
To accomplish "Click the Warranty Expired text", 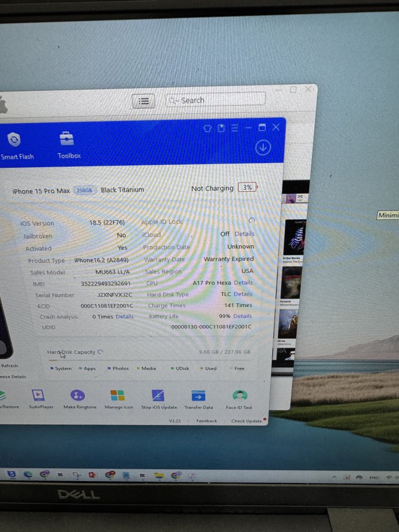I will click(229, 259).
